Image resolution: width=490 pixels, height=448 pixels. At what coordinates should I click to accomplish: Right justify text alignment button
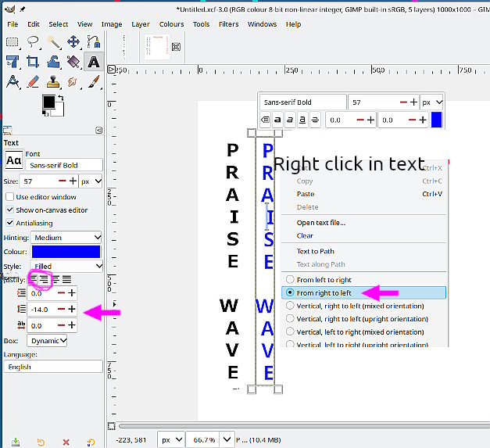44,279
